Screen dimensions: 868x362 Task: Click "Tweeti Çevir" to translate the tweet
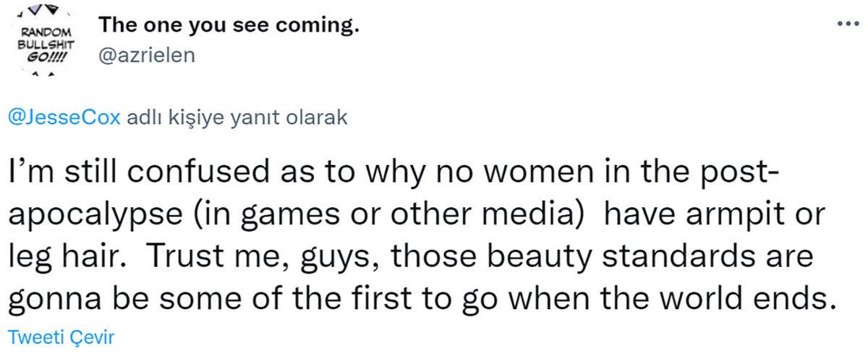pyautogui.click(x=60, y=337)
